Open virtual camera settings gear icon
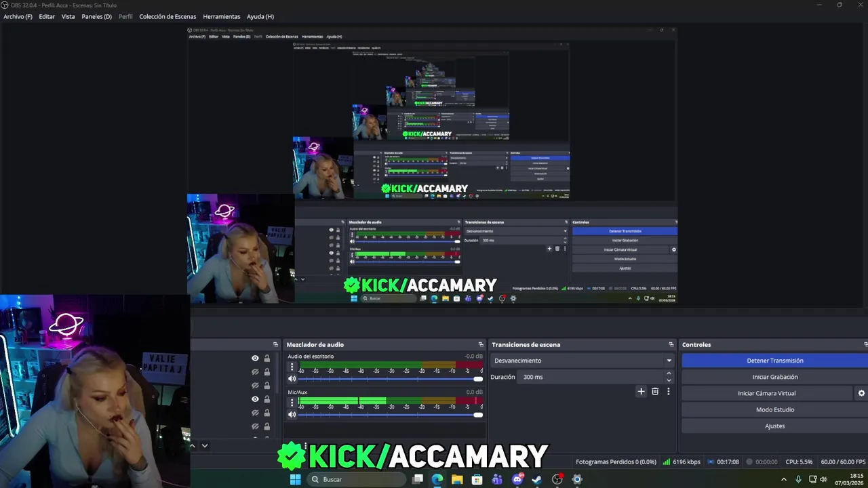868x488 pixels. [862, 393]
